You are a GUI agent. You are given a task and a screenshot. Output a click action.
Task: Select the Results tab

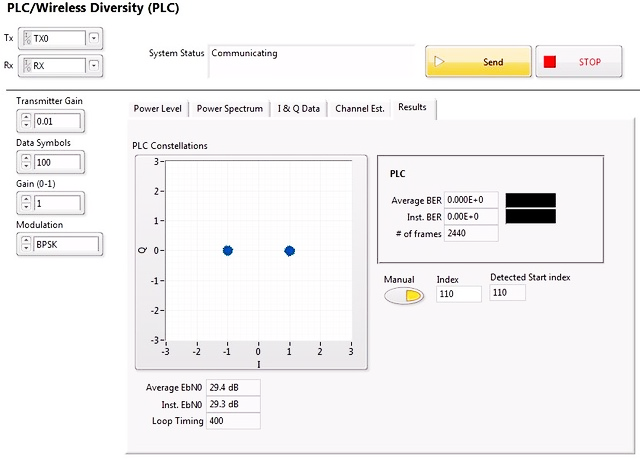click(x=412, y=108)
